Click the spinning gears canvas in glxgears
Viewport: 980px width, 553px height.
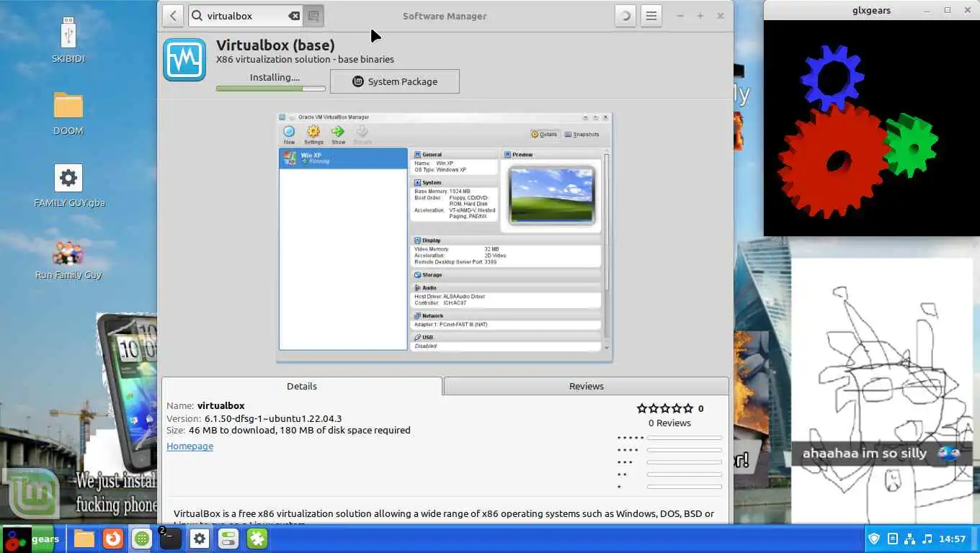tap(871, 128)
